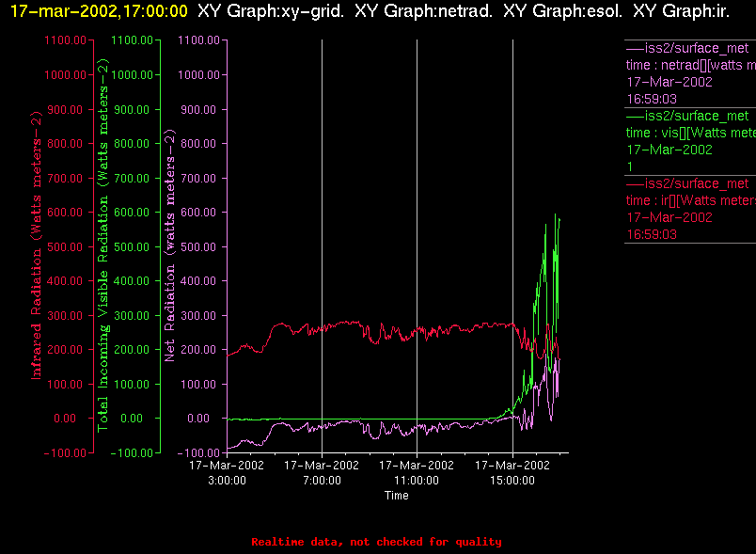The width and height of the screenshot is (756, 554).
Task: Click the green legend value '1'
Action: [x=630, y=166]
